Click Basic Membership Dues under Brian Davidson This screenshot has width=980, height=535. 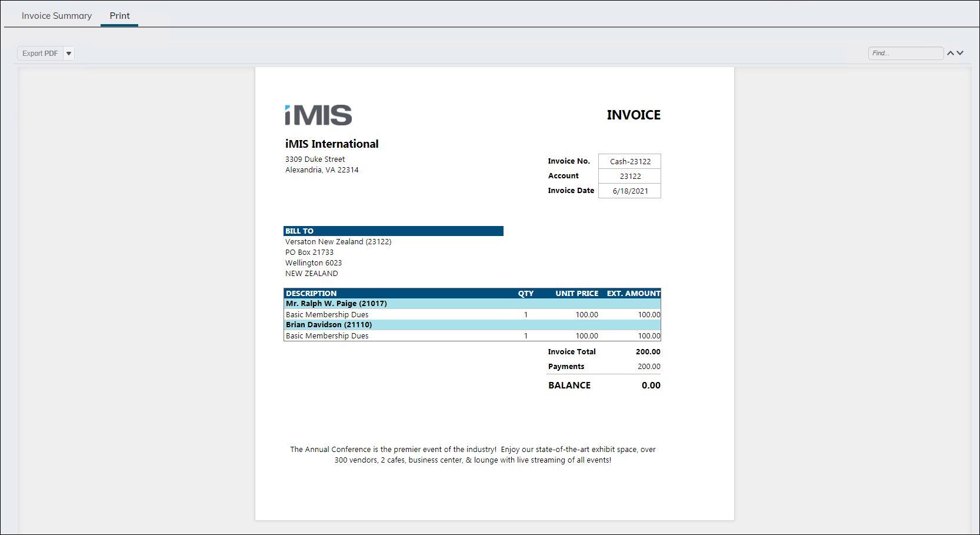[x=327, y=336]
